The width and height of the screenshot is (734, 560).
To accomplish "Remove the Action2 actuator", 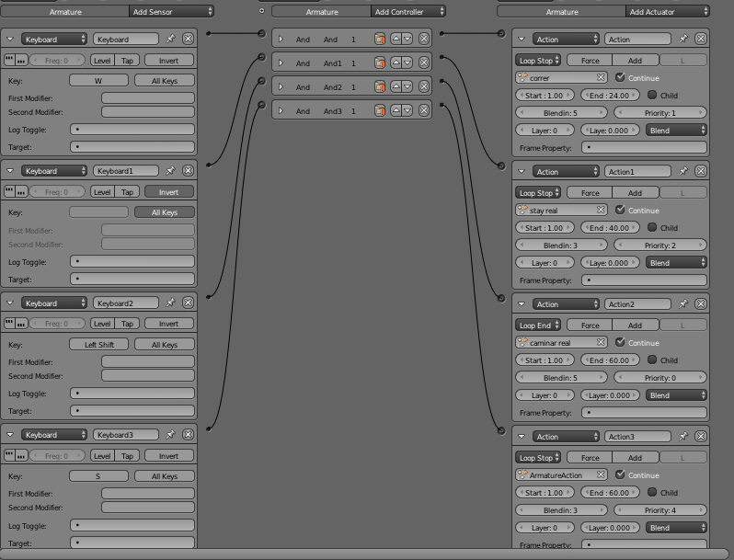I will click(701, 303).
